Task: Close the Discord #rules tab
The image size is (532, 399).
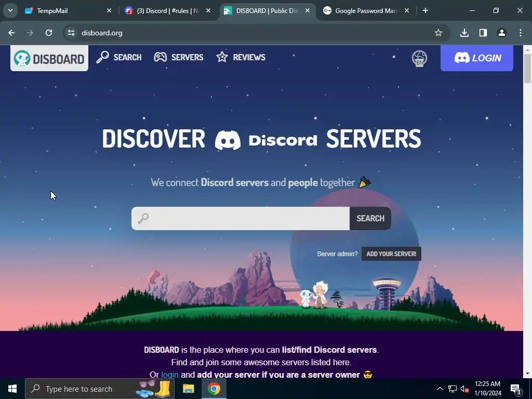Action: click(208, 11)
